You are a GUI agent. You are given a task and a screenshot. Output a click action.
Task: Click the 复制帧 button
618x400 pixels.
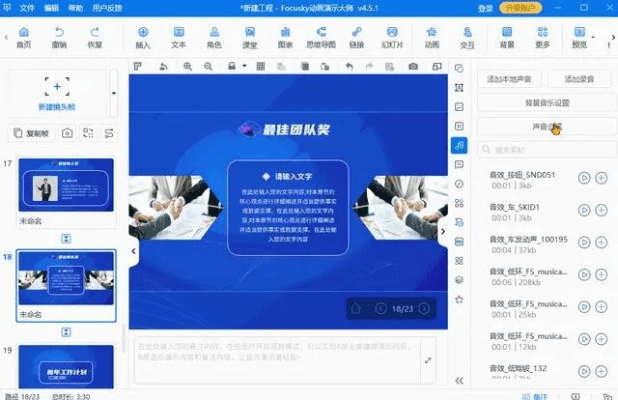pos(31,133)
